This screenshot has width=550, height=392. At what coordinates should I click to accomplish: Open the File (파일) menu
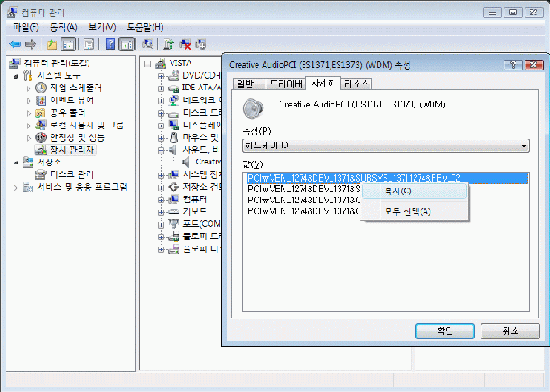coord(25,27)
